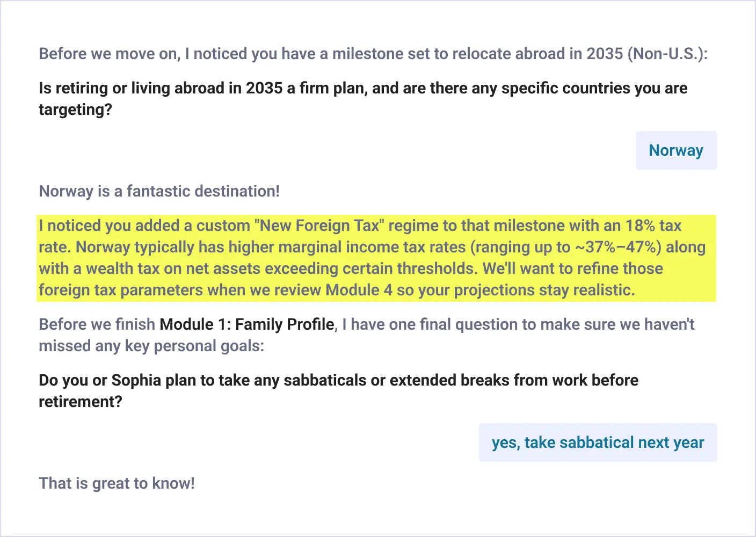The image size is (756, 537).
Task: Click the word 'retirement?' ending the sabbatical question
Action: click(81, 402)
